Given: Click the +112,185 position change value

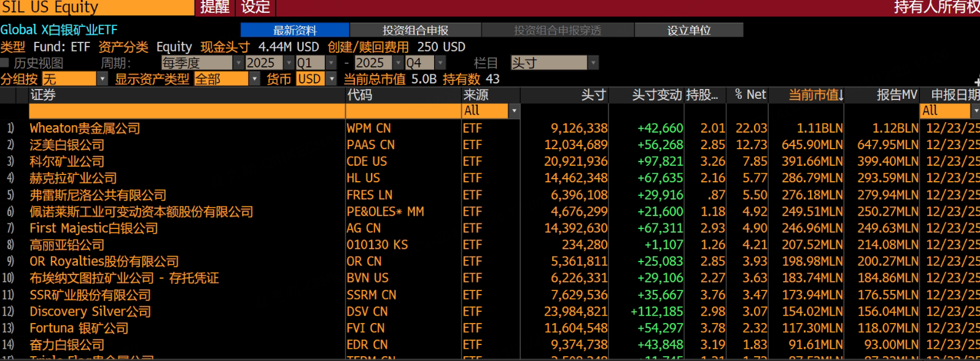Looking at the screenshot, I should point(656,312).
